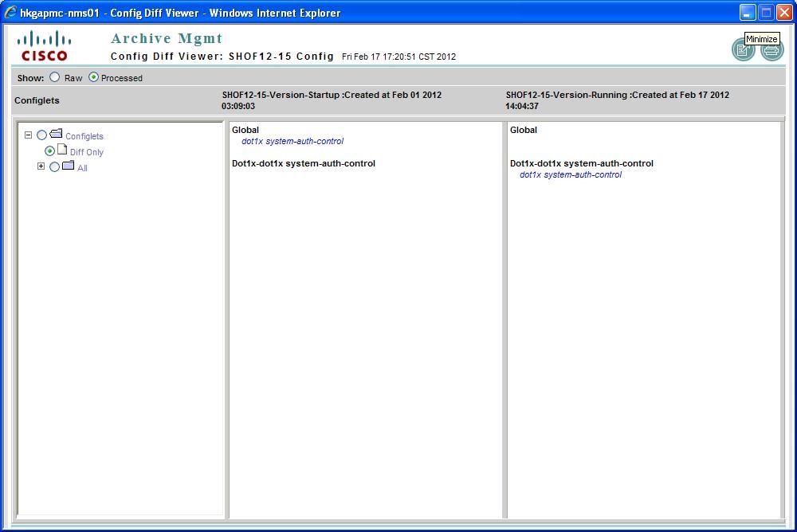The height and width of the screenshot is (532, 797).
Task: Click the Configlets open folder icon
Action: tap(56, 134)
